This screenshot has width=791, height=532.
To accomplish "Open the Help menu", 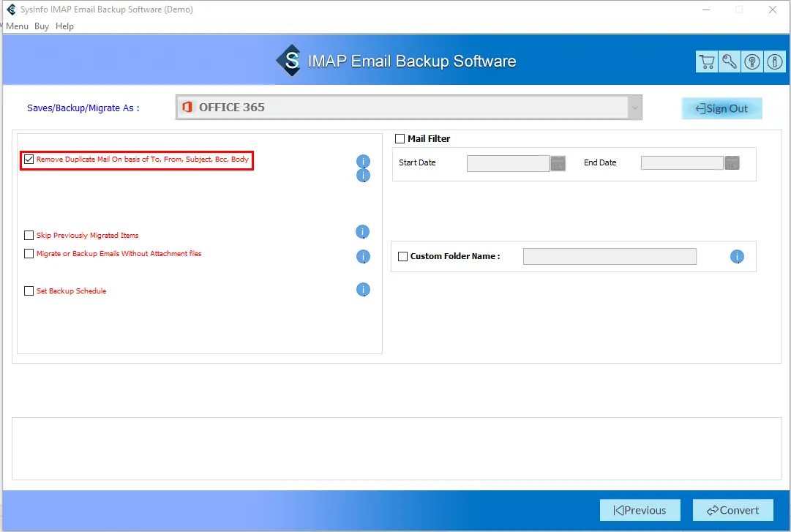I will [64, 26].
